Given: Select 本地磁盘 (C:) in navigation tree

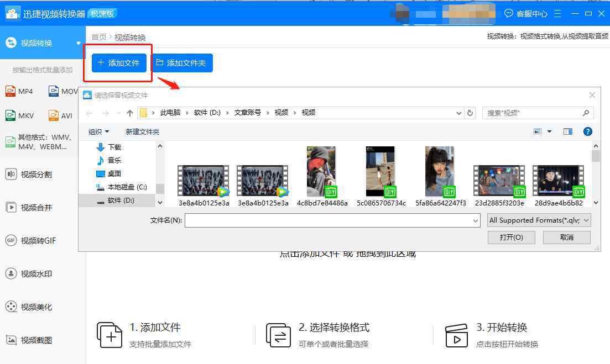Looking at the screenshot, I should 121,187.
